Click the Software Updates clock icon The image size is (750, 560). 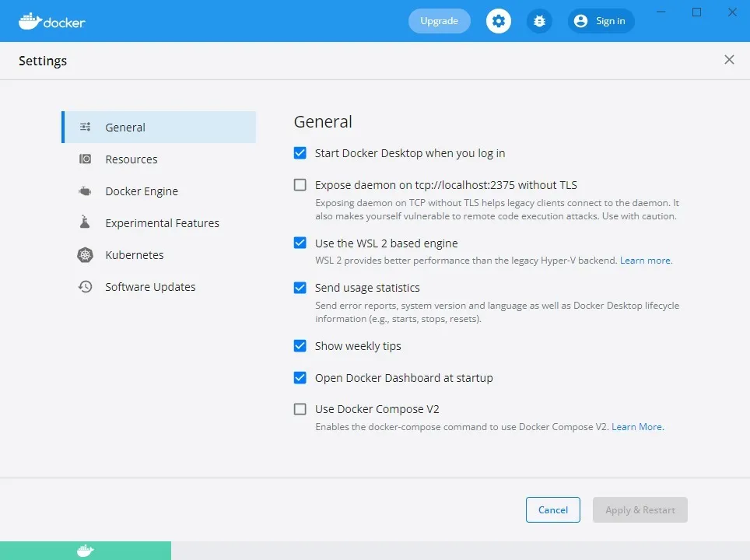point(86,287)
